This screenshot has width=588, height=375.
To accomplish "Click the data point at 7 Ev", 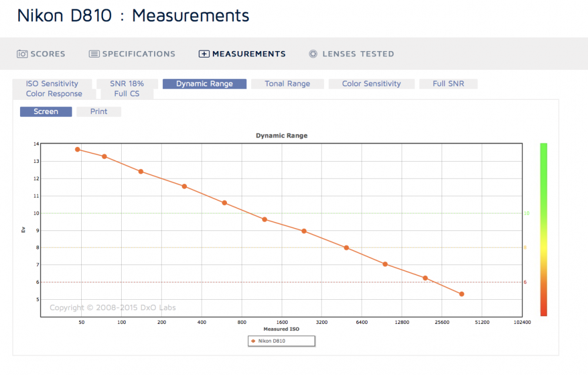I will (x=385, y=264).
